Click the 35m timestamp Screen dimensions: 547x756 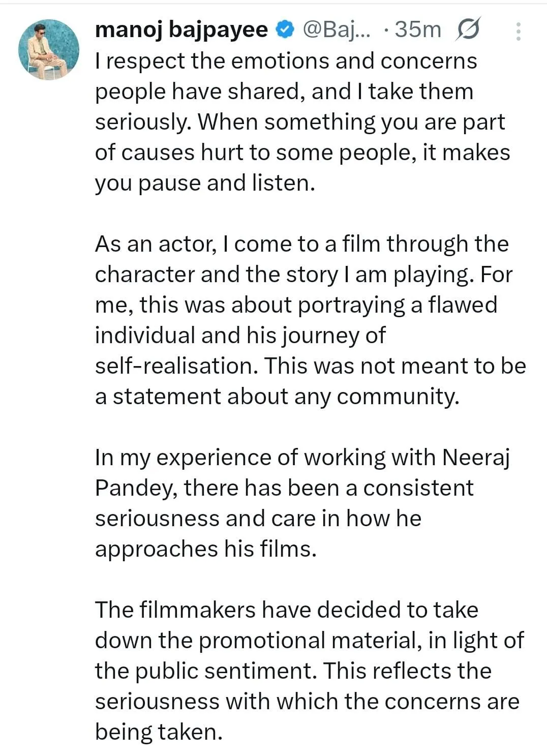click(417, 30)
